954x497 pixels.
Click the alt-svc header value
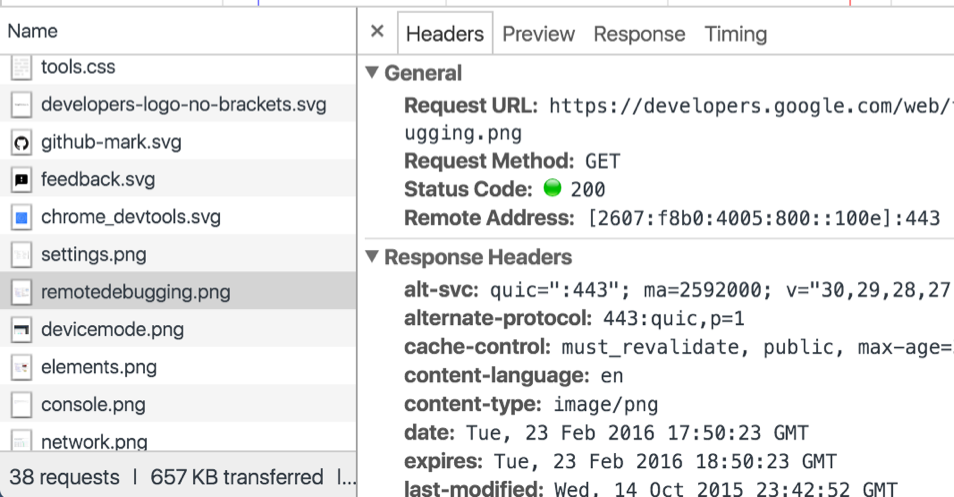point(722,290)
